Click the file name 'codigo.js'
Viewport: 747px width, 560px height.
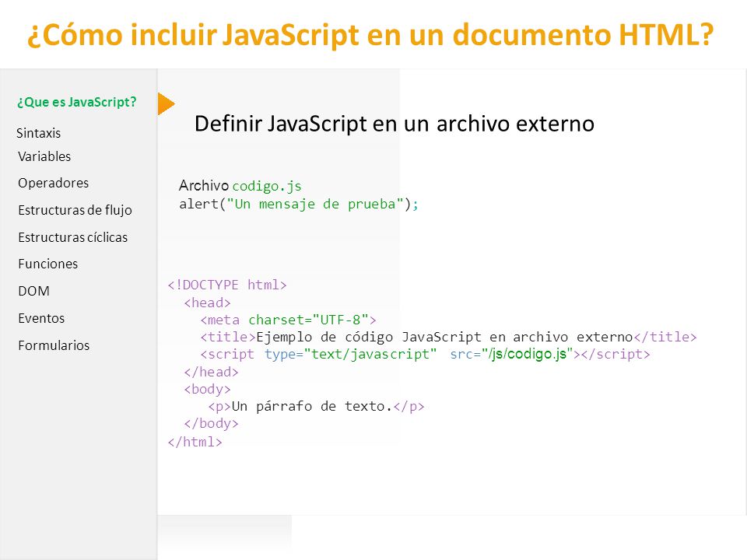point(267,186)
